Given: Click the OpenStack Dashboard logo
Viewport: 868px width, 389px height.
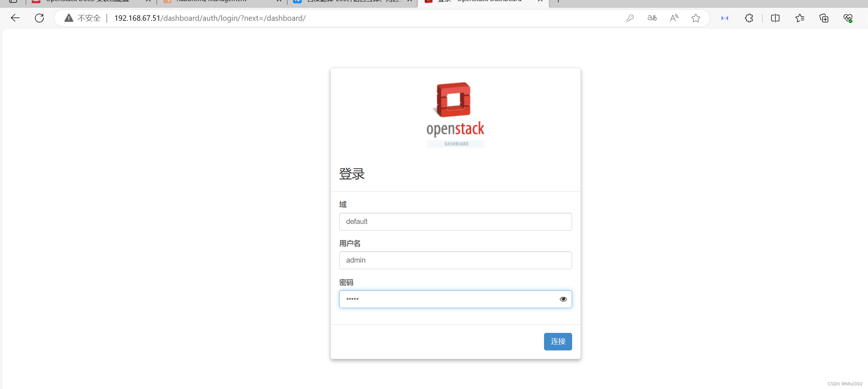Looking at the screenshot, I should [455, 114].
